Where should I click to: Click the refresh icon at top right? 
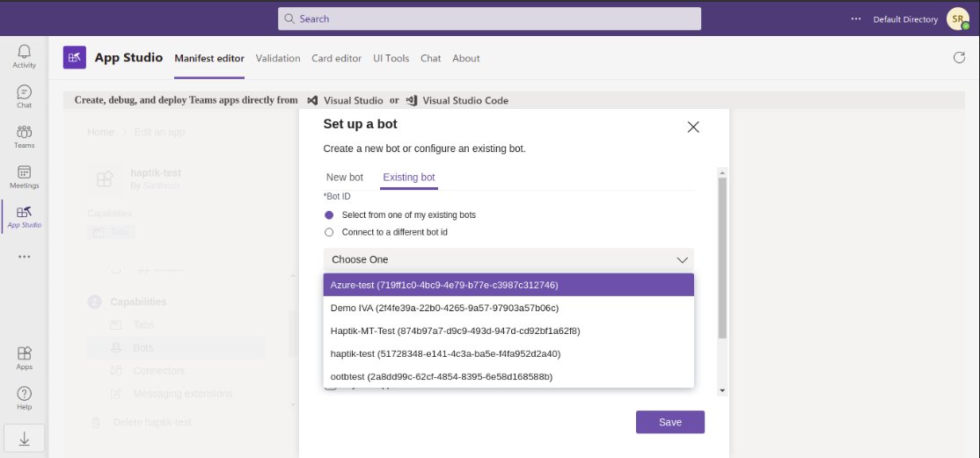(x=959, y=58)
